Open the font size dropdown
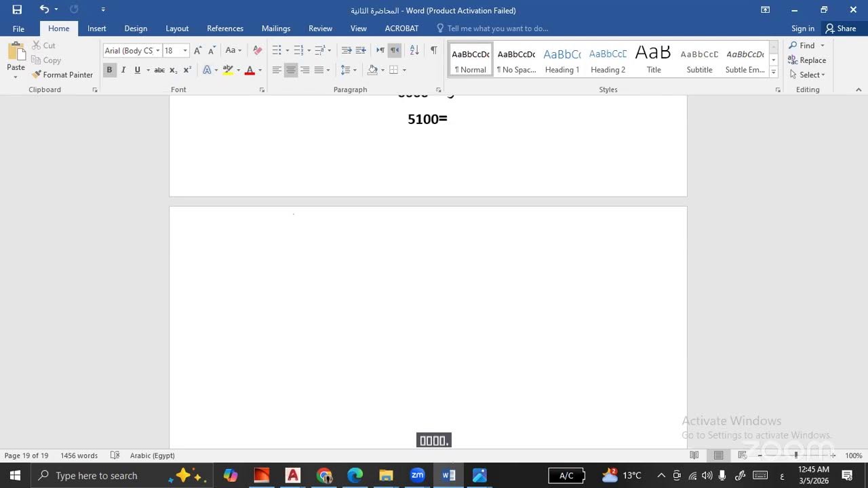The image size is (868, 488). [184, 50]
